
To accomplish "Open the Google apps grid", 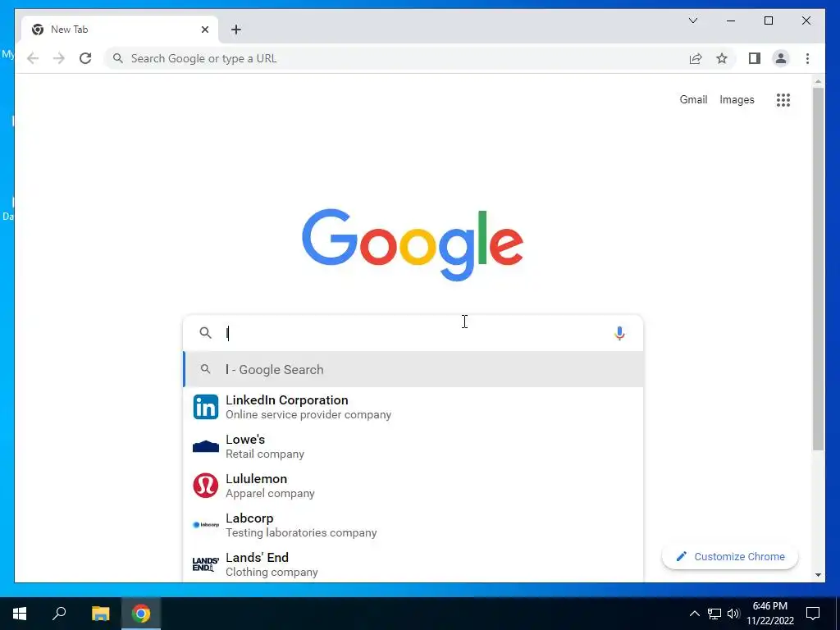I will pos(783,99).
